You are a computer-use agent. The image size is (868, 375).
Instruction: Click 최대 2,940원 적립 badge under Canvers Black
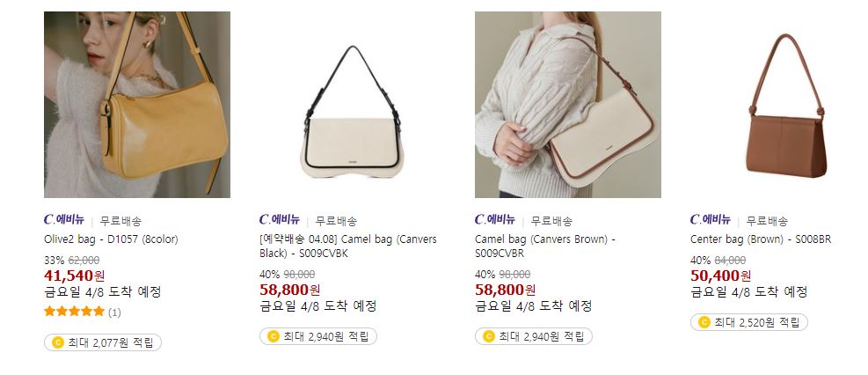(318, 336)
